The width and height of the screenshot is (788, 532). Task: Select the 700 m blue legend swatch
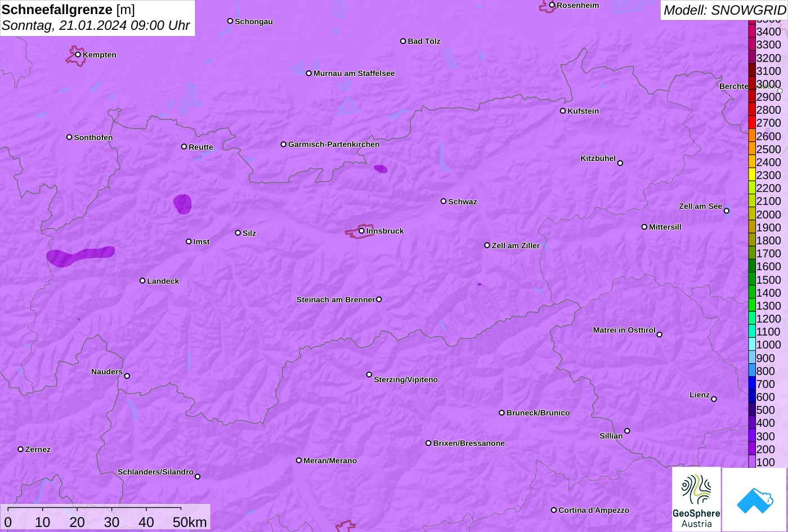click(x=751, y=383)
